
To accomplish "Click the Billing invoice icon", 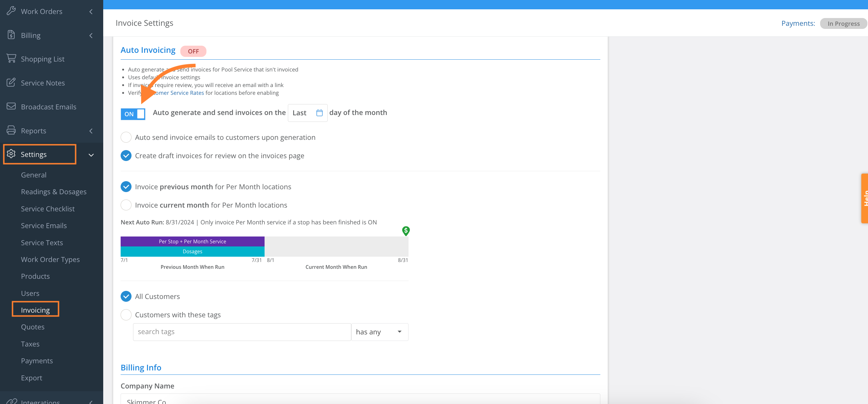I will point(11,35).
